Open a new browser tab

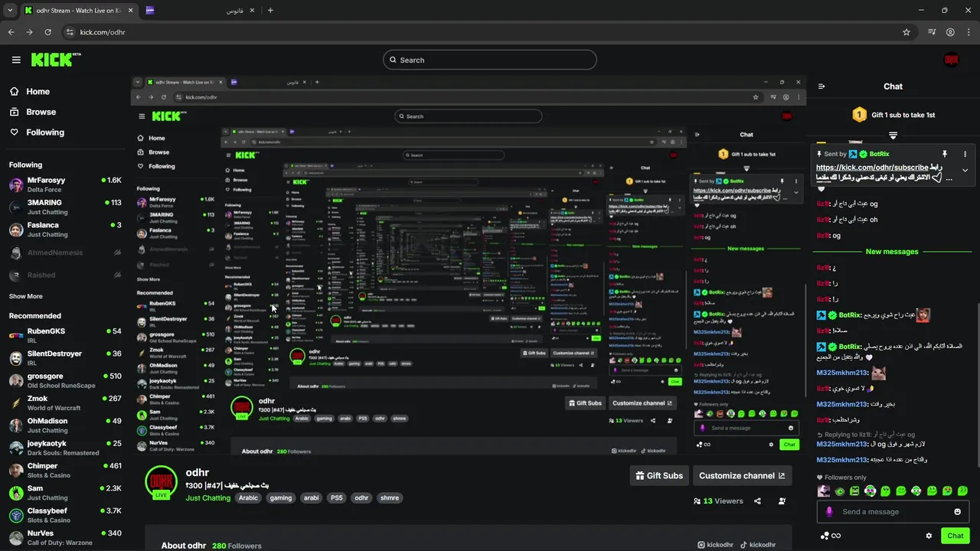pyautogui.click(x=270, y=11)
